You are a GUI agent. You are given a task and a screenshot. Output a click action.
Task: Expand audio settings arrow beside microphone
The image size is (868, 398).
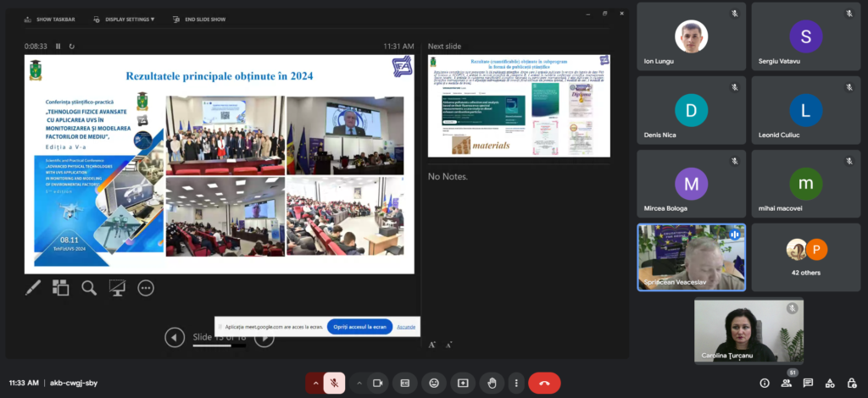[x=316, y=383]
